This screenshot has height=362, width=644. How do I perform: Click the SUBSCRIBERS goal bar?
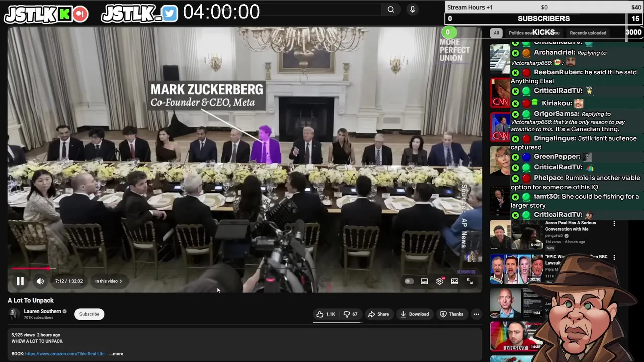click(543, 19)
